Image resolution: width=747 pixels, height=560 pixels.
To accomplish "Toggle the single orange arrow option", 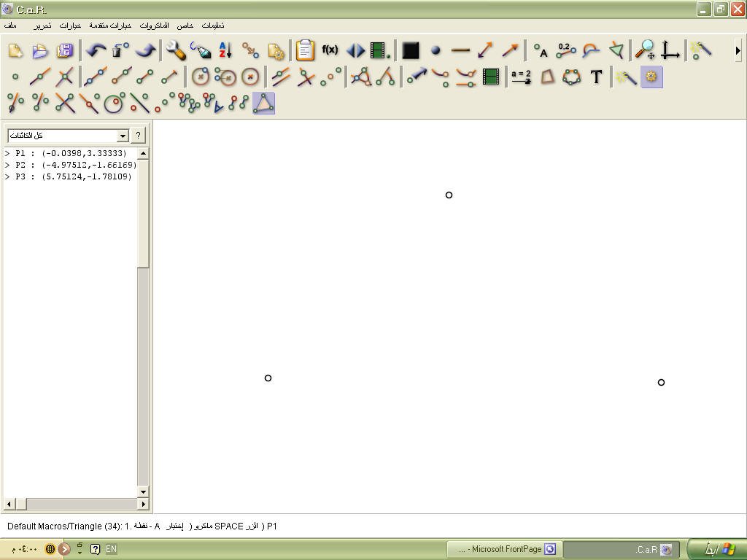I will (x=510, y=50).
